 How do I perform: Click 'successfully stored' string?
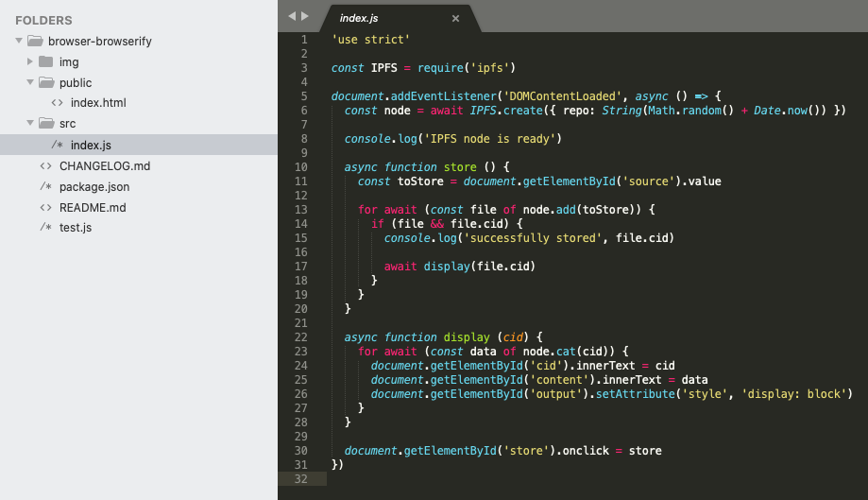pyautogui.click(x=533, y=237)
